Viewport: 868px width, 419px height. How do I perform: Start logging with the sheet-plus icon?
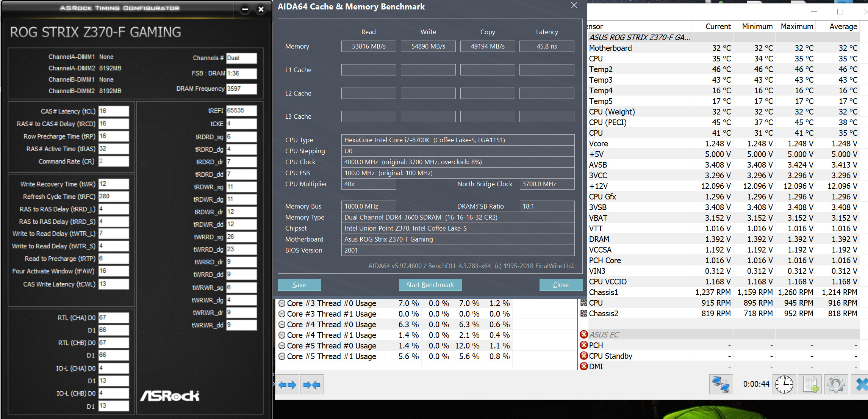[x=810, y=384]
